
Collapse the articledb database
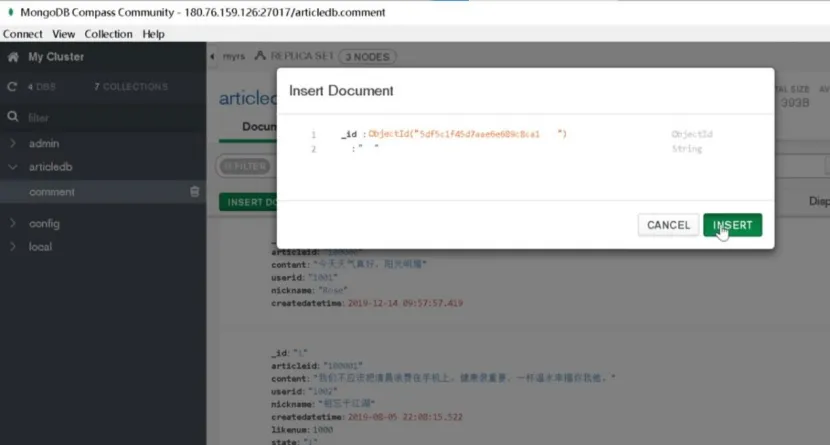[13, 167]
